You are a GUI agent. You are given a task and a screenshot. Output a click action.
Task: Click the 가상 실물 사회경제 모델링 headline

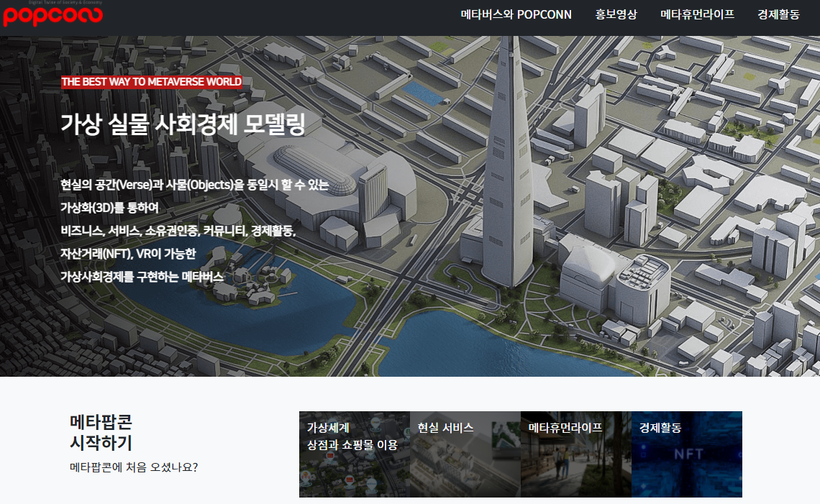click(183, 124)
